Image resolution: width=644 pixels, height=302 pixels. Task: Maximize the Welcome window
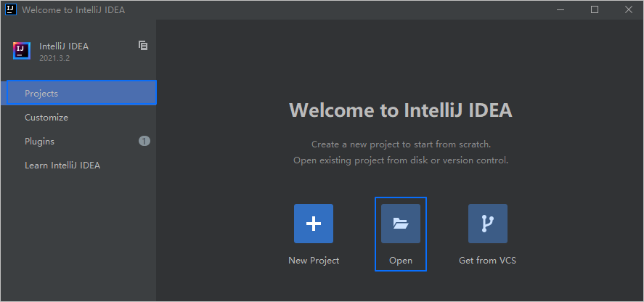[x=595, y=10]
